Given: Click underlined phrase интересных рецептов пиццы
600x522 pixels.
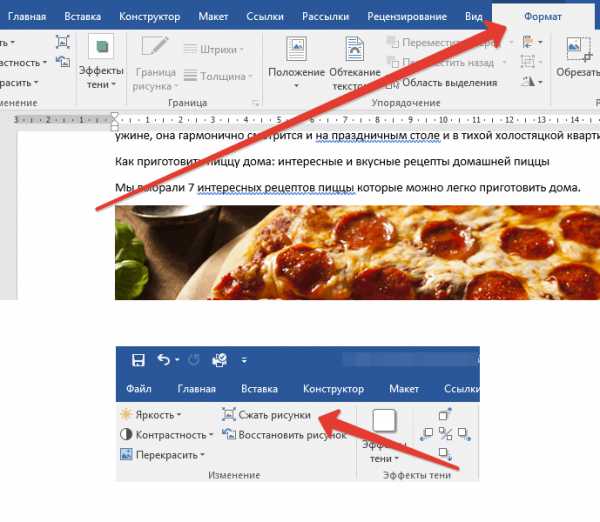Looking at the screenshot, I should [x=276, y=188].
